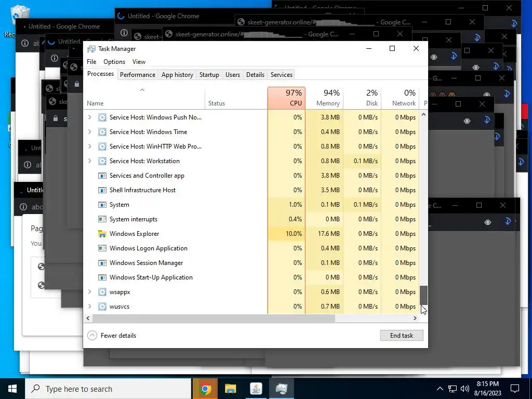This screenshot has height=399, width=532.
Task: Select the Processes tab
Action: pos(100,74)
